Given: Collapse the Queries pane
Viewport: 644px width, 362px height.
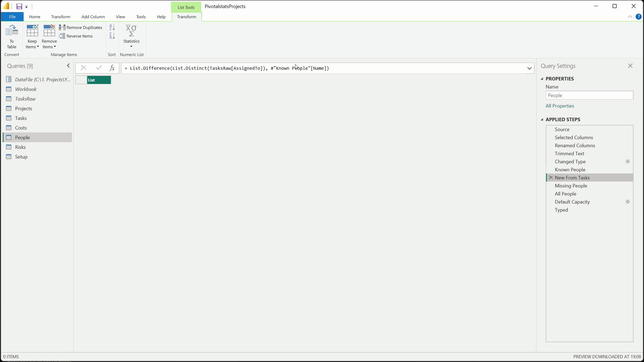Looking at the screenshot, I should tap(68, 66).
